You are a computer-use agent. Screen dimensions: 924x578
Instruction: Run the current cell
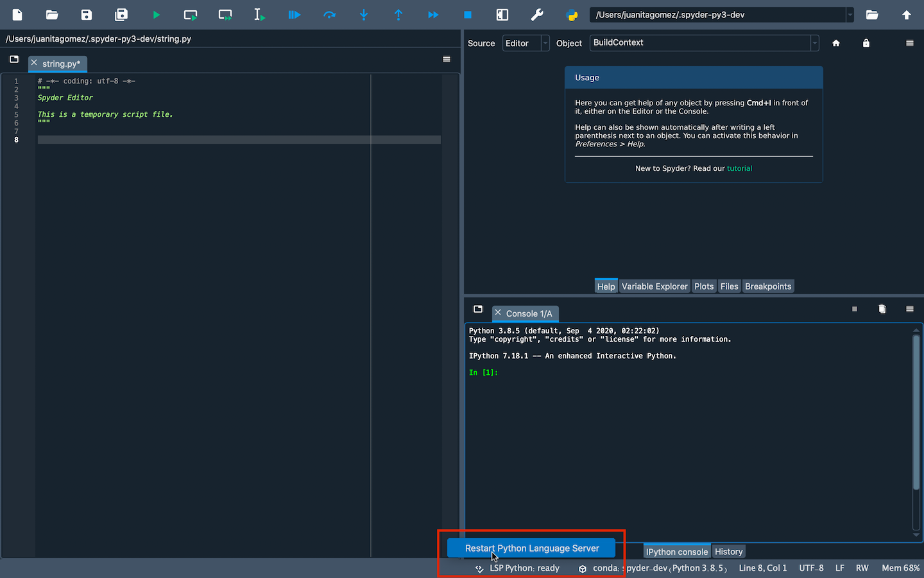pos(190,14)
